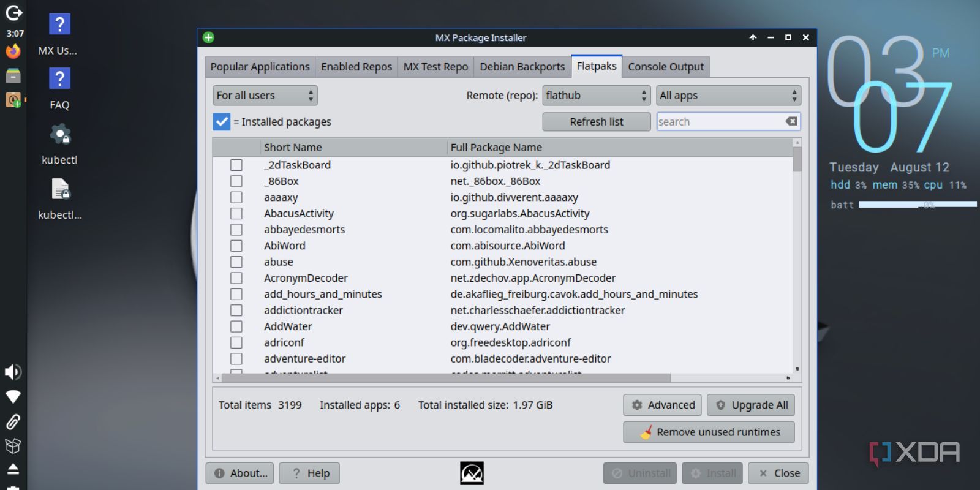Click the paperclip clipboard tray icon
The width and height of the screenshot is (980, 490).
[13, 421]
